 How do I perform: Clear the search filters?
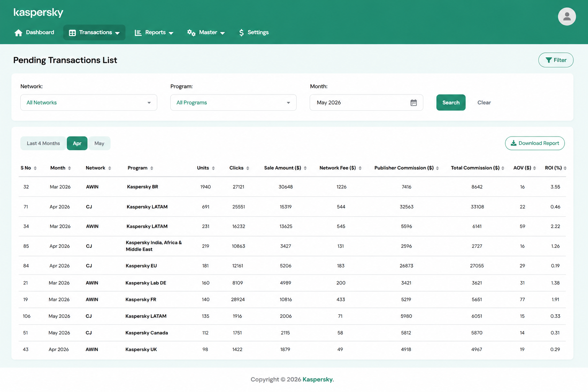[x=484, y=103]
